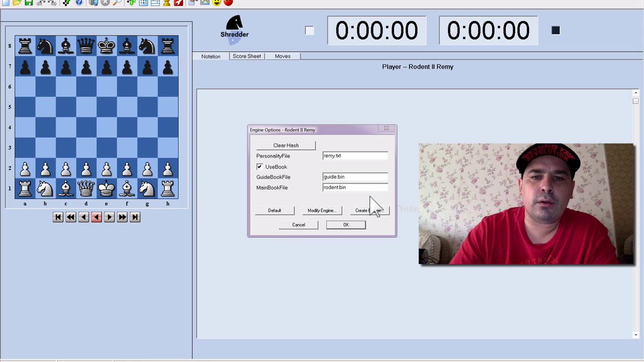Screen dimensions: 644x362
Task: Toggle the dark square right of the second clock
Action: coord(555,31)
